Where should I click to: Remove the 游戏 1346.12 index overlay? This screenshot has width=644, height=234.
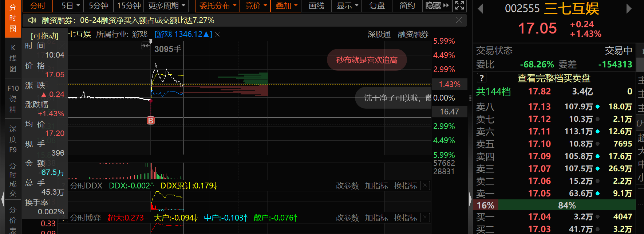[x=217, y=34]
